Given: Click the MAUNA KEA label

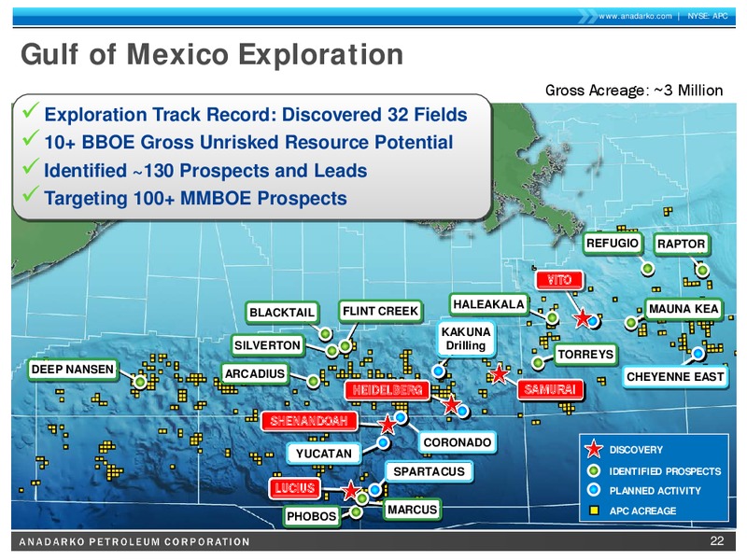Looking at the screenshot, I should (x=684, y=309).
